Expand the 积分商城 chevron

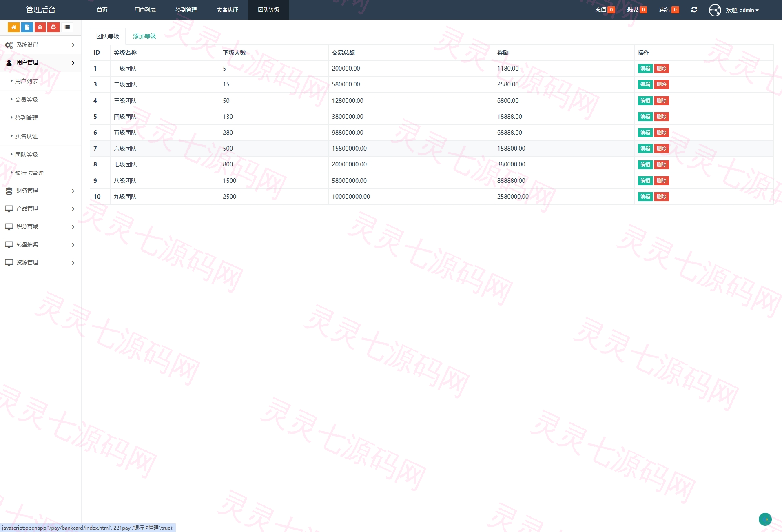73,227
